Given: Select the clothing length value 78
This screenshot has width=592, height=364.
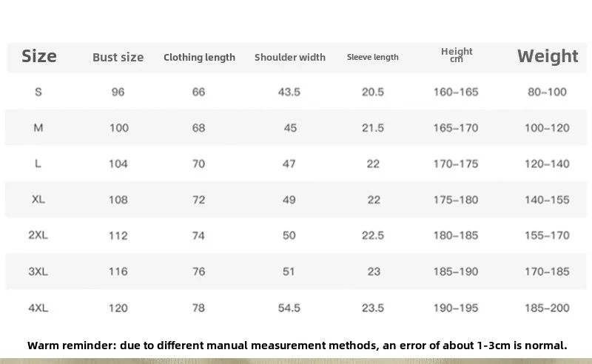Looking at the screenshot, I should (x=198, y=308).
